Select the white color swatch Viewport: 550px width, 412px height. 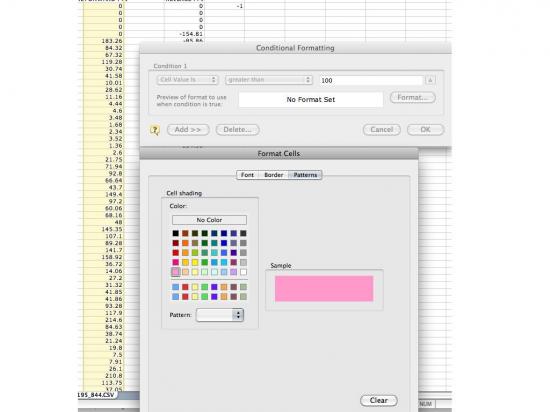pos(243,272)
